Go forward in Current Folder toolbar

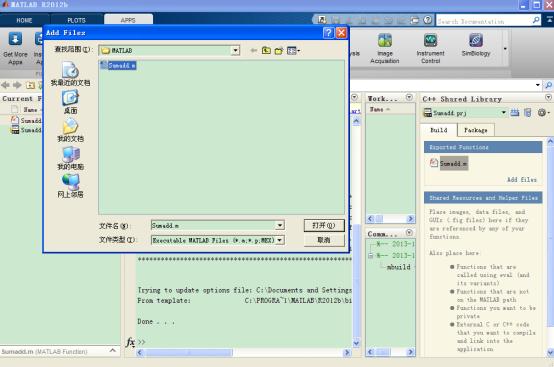(x=17, y=85)
